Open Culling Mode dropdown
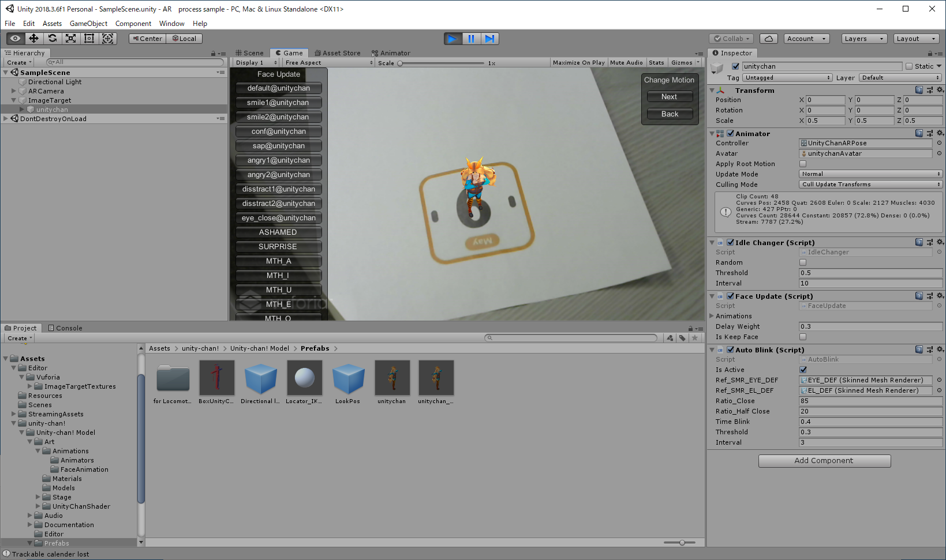 click(x=871, y=185)
